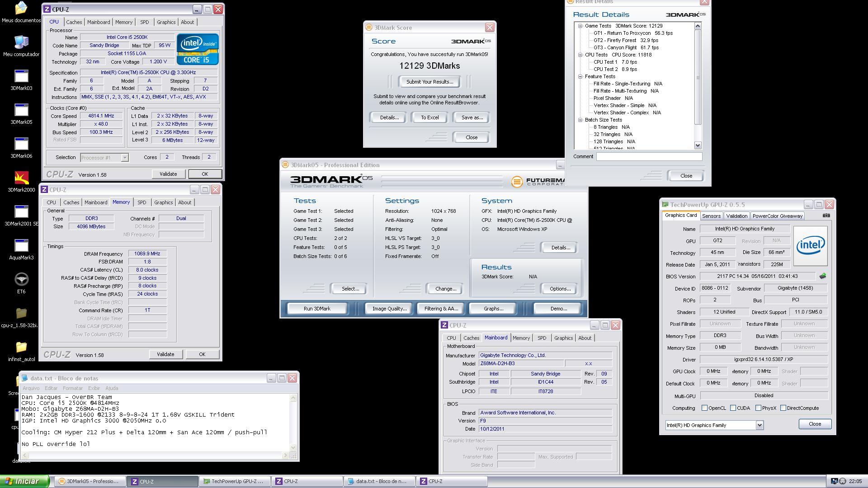This screenshot has height=488, width=868.
Task: Click the Save as button in 3DMark Score
Action: pyautogui.click(x=472, y=117)
